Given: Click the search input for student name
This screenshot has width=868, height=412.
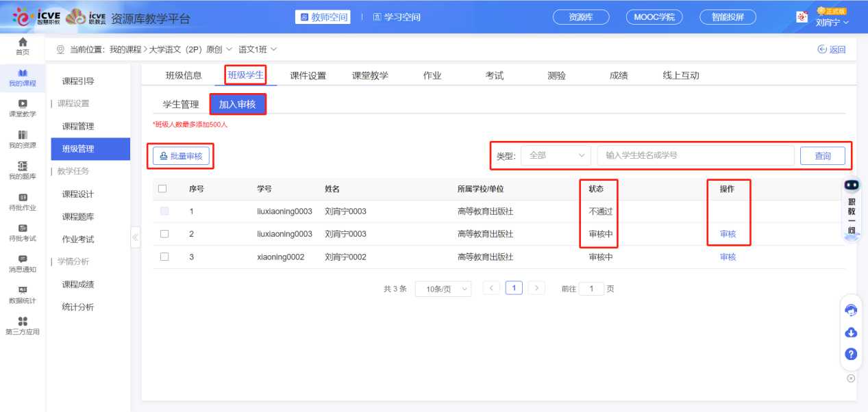Looking at the screenshot, I should tap(695, 155).
